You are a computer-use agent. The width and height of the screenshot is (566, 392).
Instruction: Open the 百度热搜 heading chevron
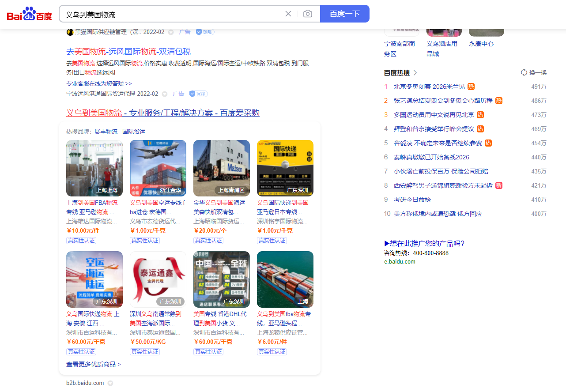coord(415,73)
